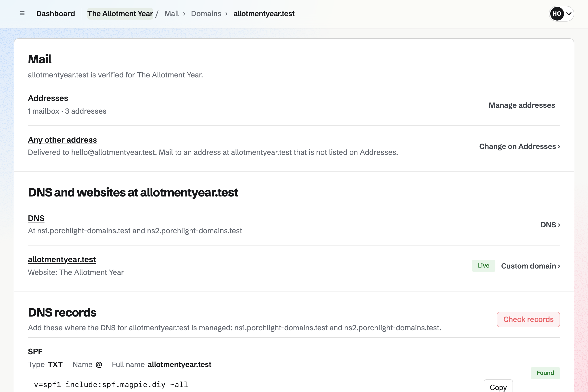Go to Dashboard in the top bar
Screen dimensions: 588x392
coord(56,13)
